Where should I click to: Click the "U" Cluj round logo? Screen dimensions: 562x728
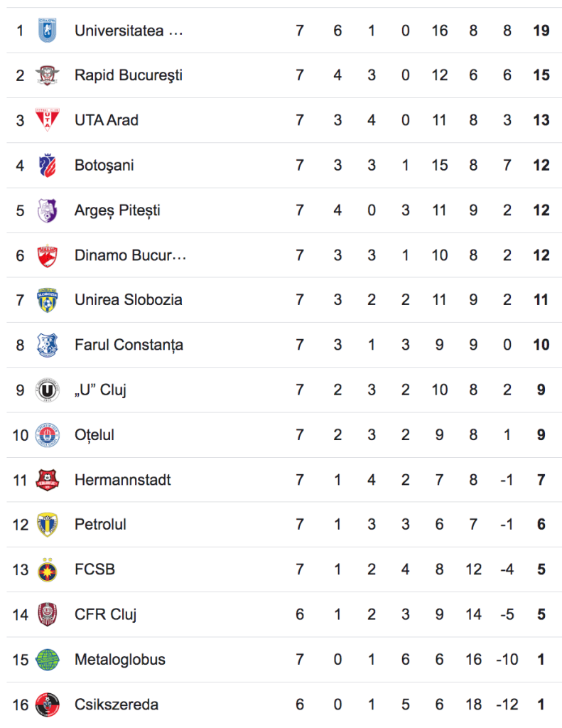pyautogui.click(x=48, y=390)
